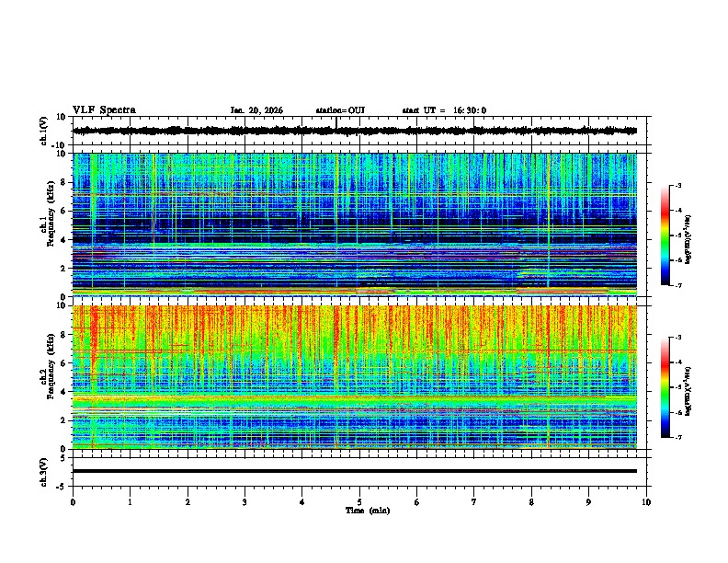Click the ch.2 "Frequency (kHz)" axis label
This screenshot has height=563, width=728.
[x=51, y=366]
